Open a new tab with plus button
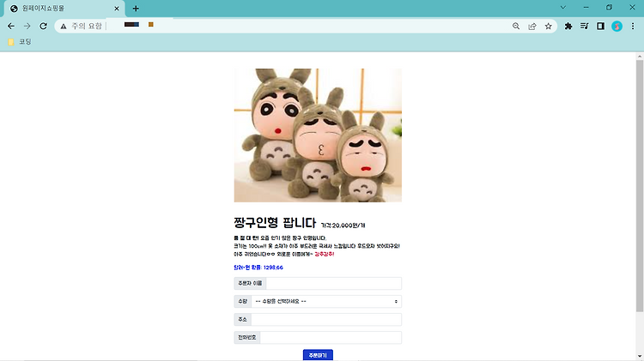644x361 pixels. pyautogui.click(x=136, y=9)
